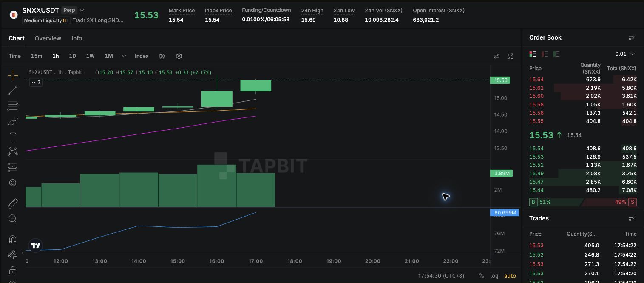The image size is (644, 283).
Task: Select the ruler measure tool
Action: pyautogui.click(x=13, y=203)
